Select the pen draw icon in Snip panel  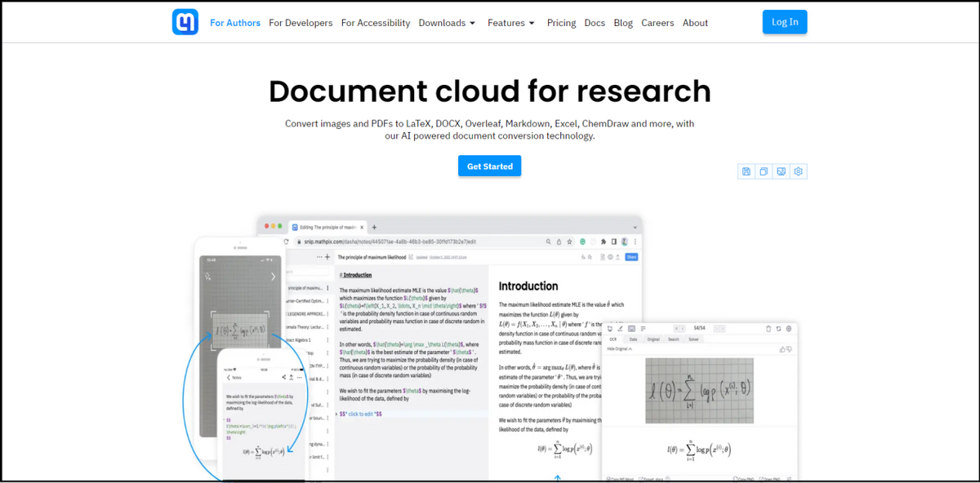(620, 329)
